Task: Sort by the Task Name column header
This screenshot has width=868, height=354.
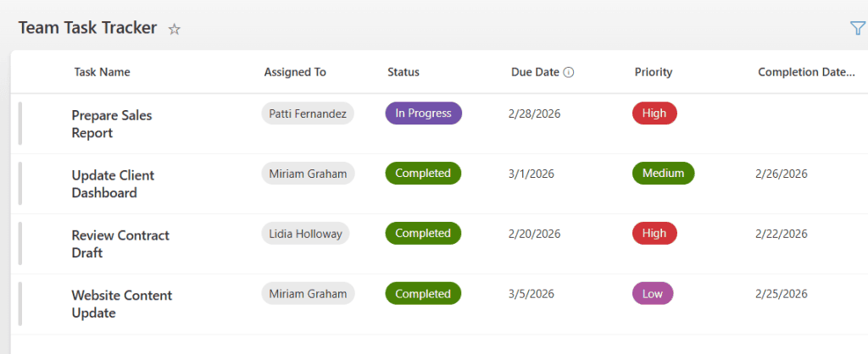Action: tap(102, 72)
